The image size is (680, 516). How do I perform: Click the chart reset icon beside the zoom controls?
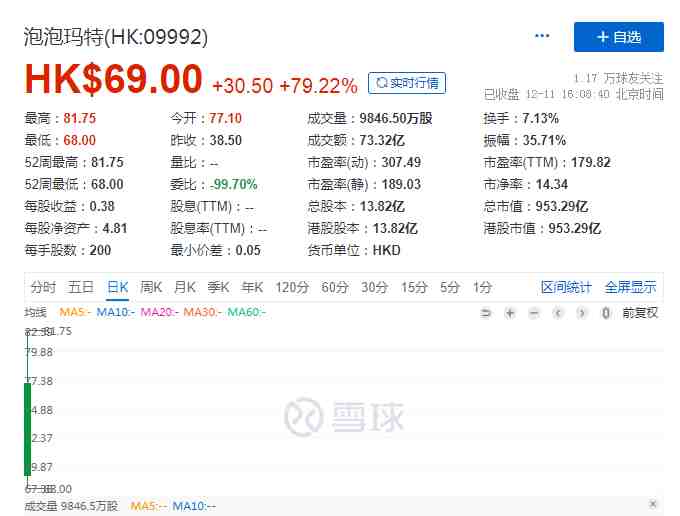pos(486,313)
